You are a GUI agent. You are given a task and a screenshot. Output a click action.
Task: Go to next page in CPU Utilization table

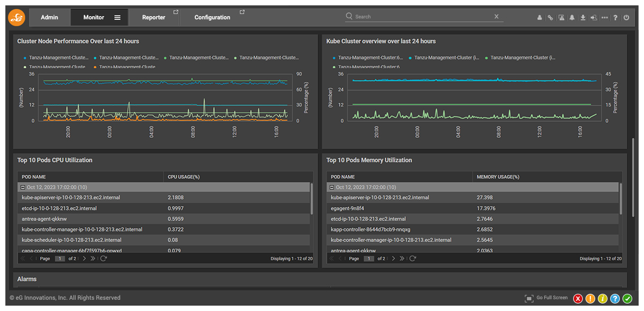click(84, 258)
